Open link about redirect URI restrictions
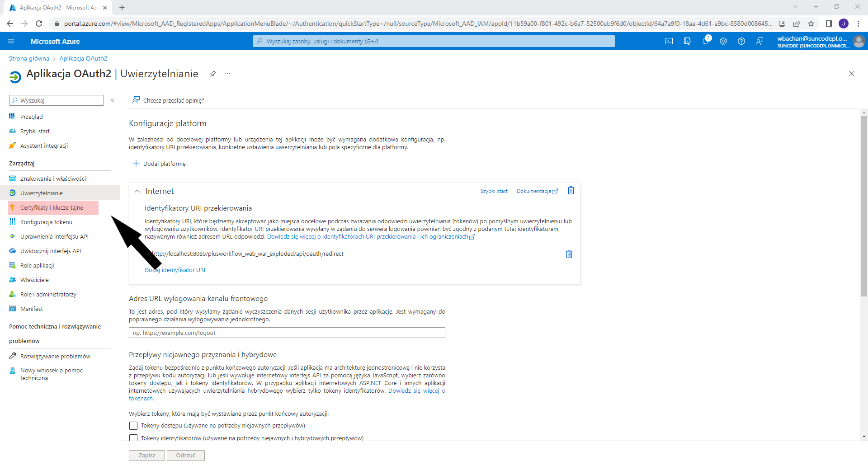868x470 pixels. (371, 237)
